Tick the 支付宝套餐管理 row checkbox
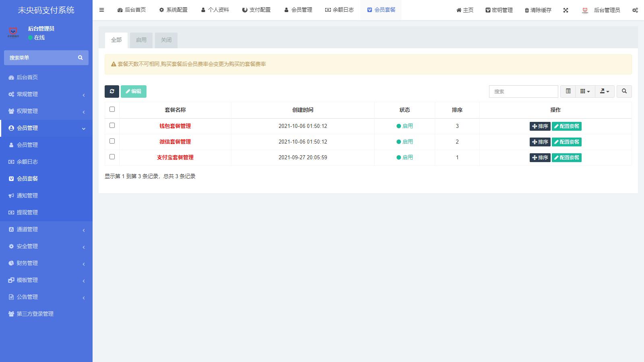This screenshot has height=362, width=644. tap(112, 157)
